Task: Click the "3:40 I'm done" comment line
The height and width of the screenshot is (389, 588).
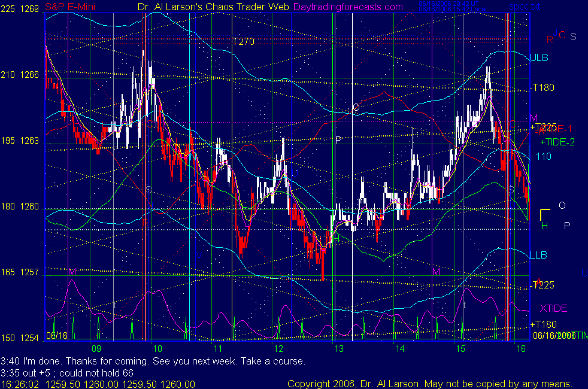Action: point(153,361)
